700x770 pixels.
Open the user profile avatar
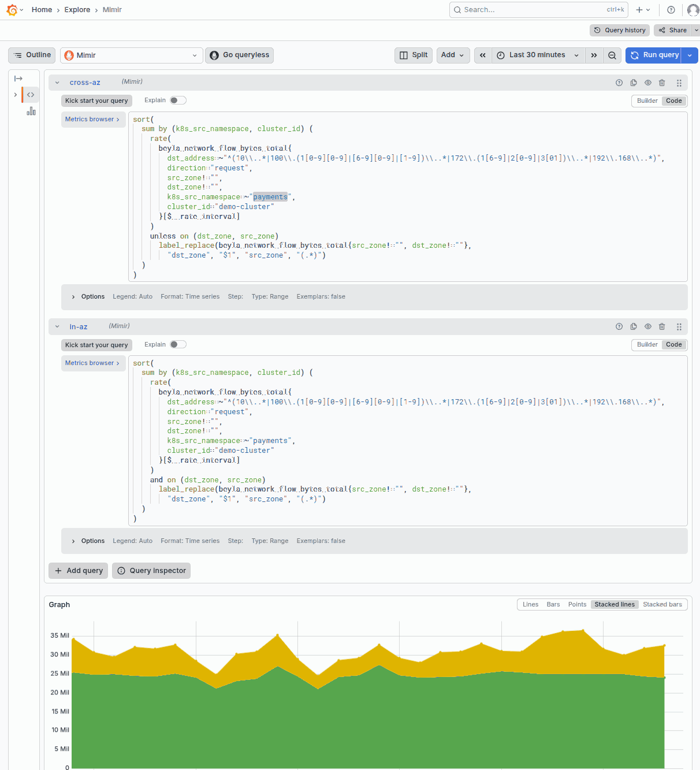[x=693, y=10]
